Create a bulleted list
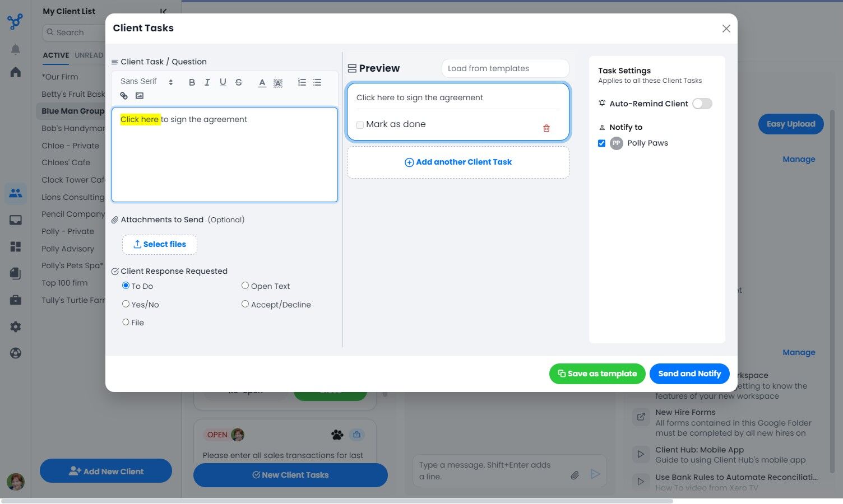Screen dimensions: 843x504 click(317, 82)
